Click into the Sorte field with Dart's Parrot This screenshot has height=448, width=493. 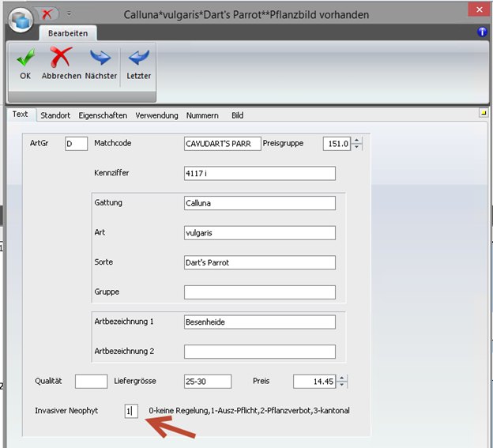[x=259, y=262]
